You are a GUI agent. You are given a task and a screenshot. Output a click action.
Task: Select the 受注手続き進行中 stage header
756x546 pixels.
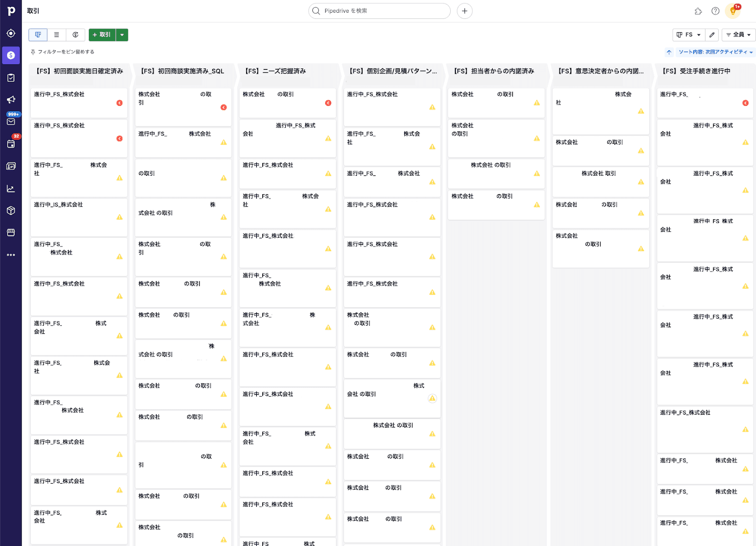click(x=696, y=71)
